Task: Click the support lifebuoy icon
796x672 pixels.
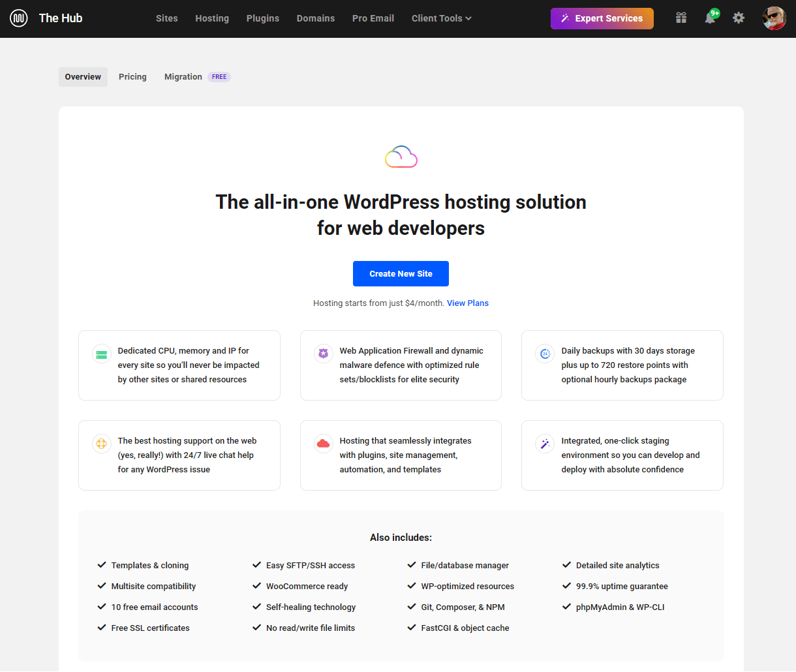Action: point(101,444)
